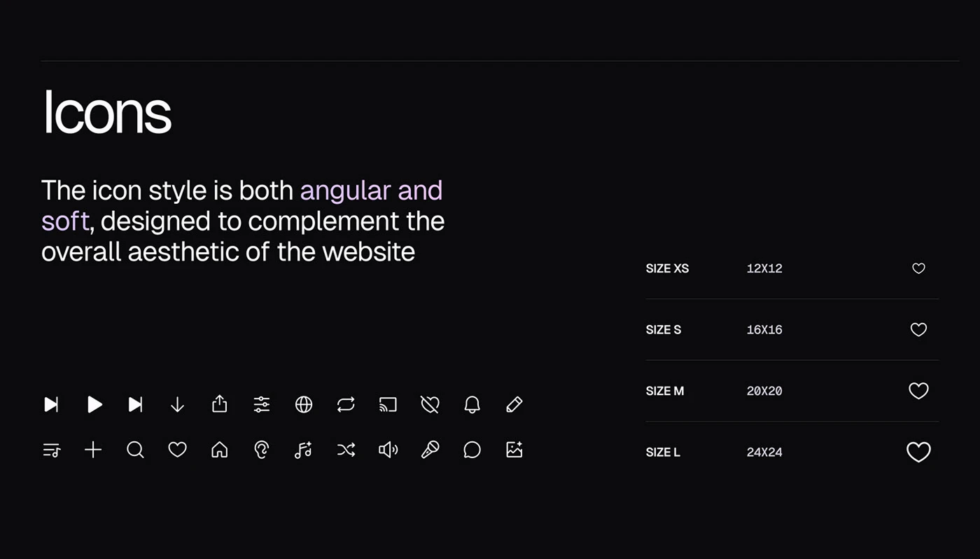Screen dimensions: 980x559
Task: Click the skip-to-previous track icon
Action: tap(51, 404)
